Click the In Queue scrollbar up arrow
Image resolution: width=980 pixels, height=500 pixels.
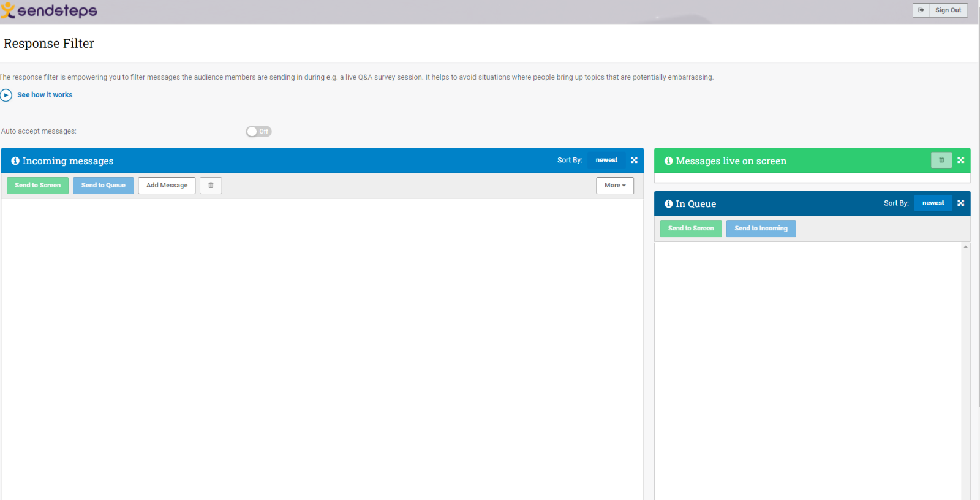point(965,247)
